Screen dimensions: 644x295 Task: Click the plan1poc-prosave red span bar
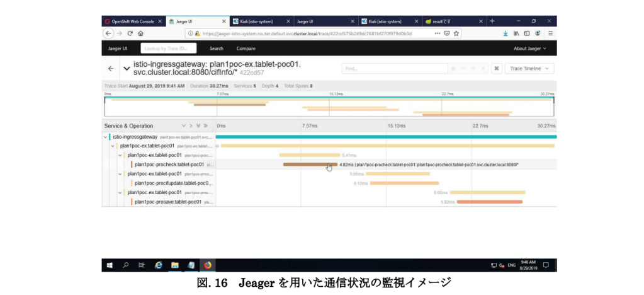click(489, 202)
